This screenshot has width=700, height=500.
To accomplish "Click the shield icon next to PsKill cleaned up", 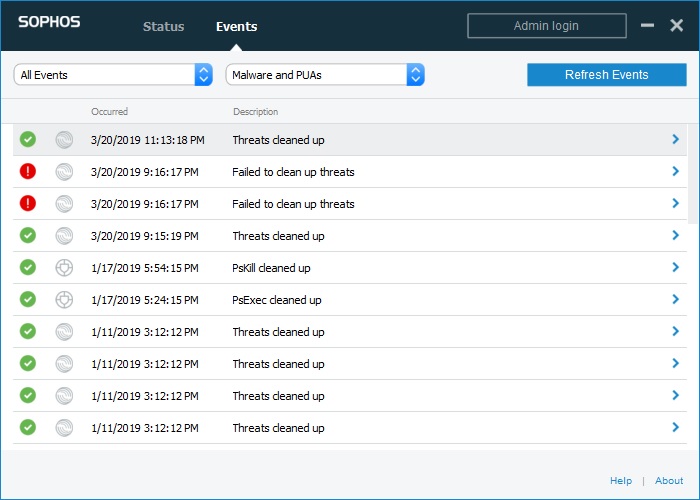I will click(x=64, y=268).
